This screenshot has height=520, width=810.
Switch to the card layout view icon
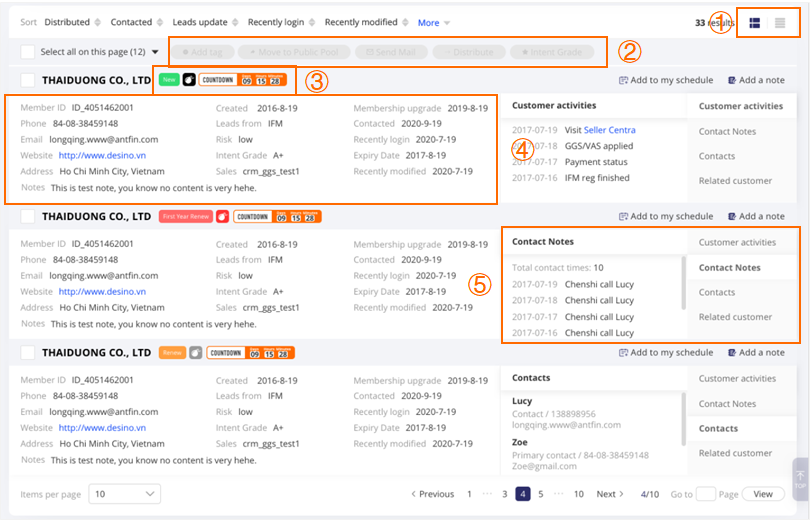755,23
